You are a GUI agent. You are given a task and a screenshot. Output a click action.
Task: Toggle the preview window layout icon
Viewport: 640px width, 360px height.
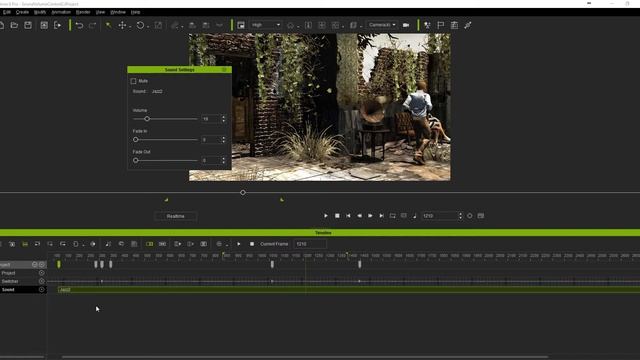(x=241, y=25)
